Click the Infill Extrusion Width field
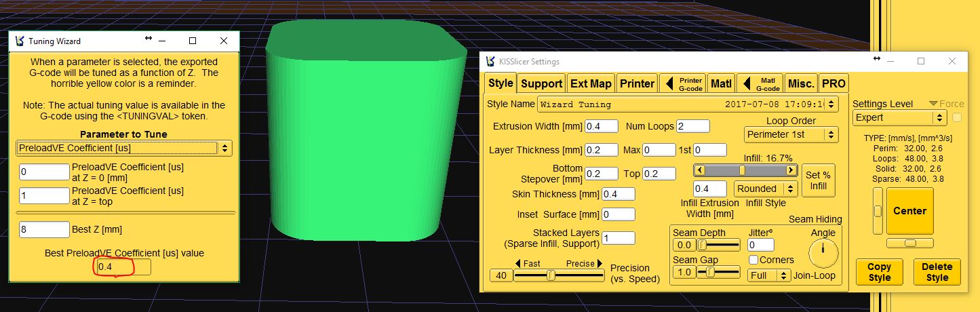Image resolution: width=980 pixels, height=312 pixels. coord(710,189)
